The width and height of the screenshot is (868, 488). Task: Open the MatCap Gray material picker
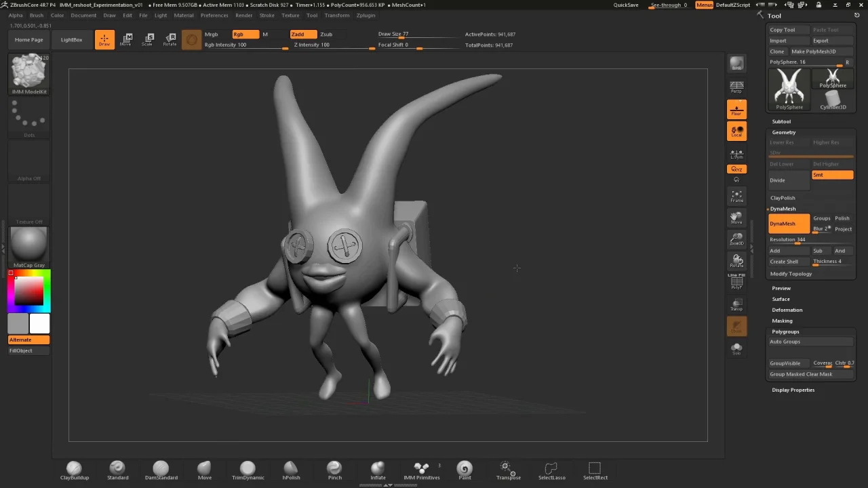pyautogui.click(x=29, y=247)
